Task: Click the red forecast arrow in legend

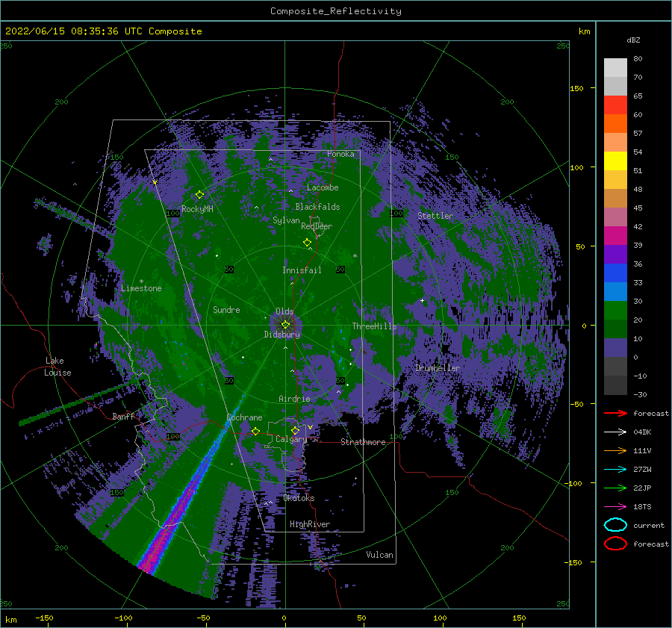Action: [x=615, y=413]
